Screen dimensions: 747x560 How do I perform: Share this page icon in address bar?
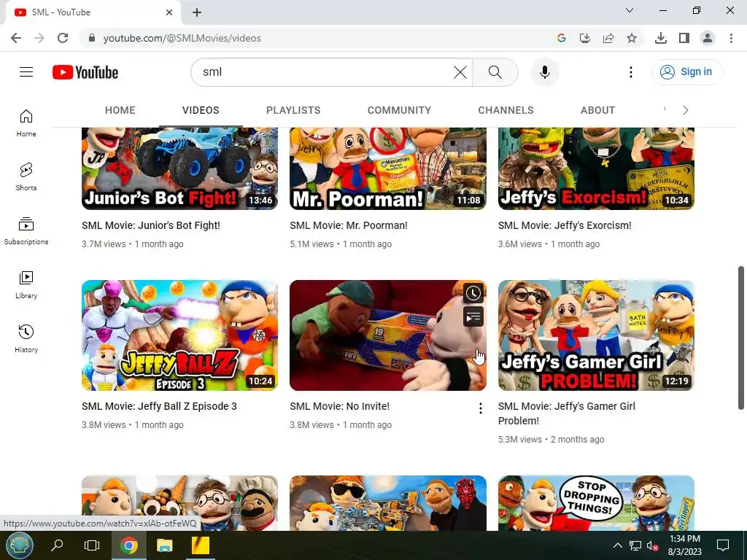pyautogui.click(x=608, y=38)
